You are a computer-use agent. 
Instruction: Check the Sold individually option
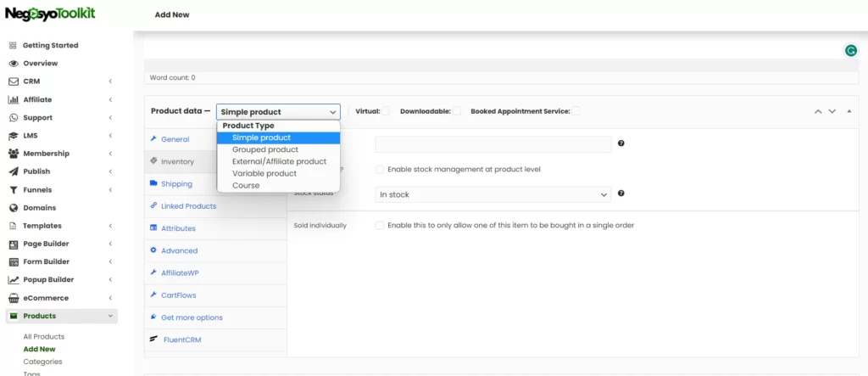(x=380, y=225)
